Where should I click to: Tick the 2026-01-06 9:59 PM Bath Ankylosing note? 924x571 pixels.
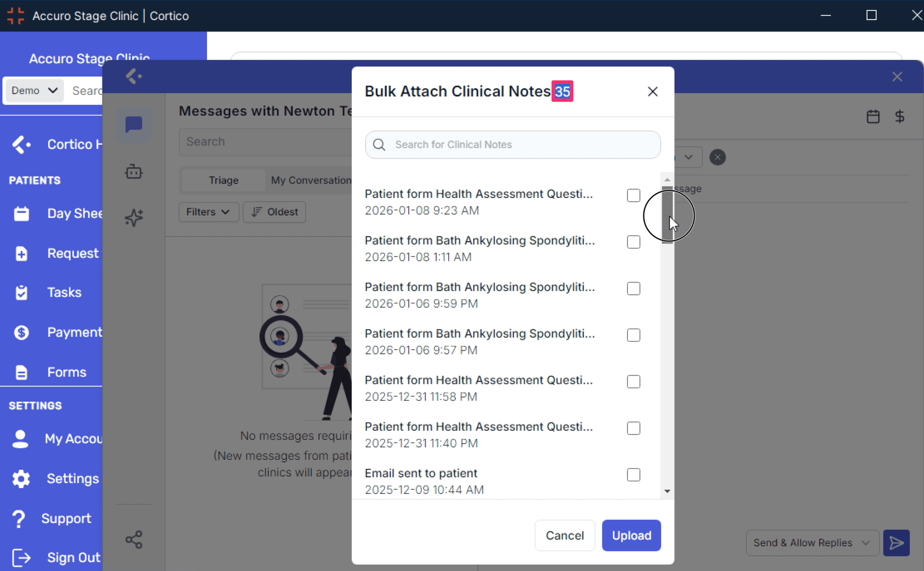click(633, 289)
